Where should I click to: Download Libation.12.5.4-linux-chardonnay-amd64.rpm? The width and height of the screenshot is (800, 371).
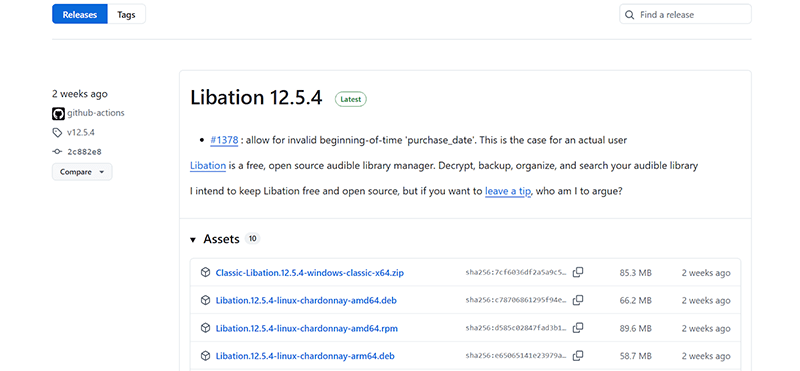click(x=306, y=329)
